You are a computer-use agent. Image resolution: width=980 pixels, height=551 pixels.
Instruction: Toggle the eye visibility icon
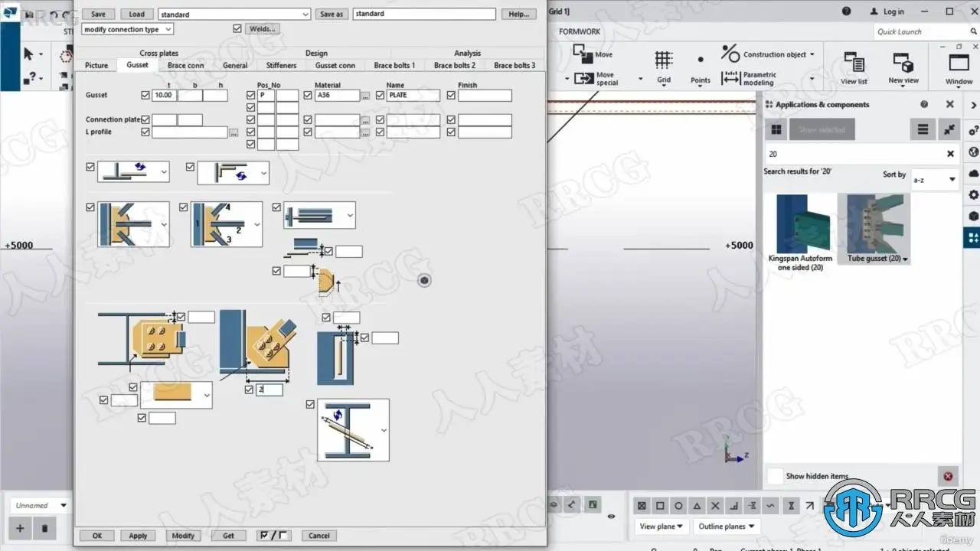click(x=611, y=517)
